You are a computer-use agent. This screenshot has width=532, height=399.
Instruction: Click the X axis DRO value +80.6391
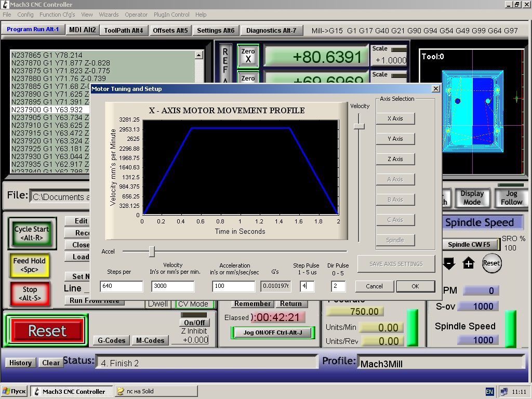(316, 57)
